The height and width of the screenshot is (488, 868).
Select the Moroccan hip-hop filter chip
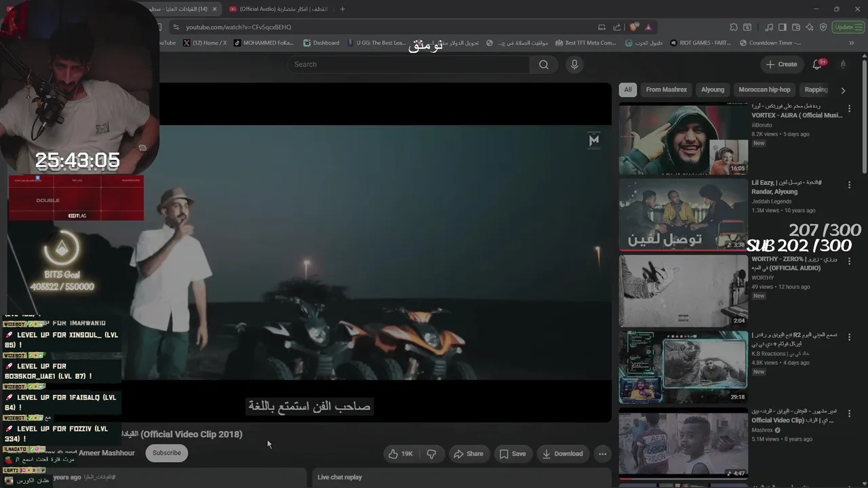point(764,89)
